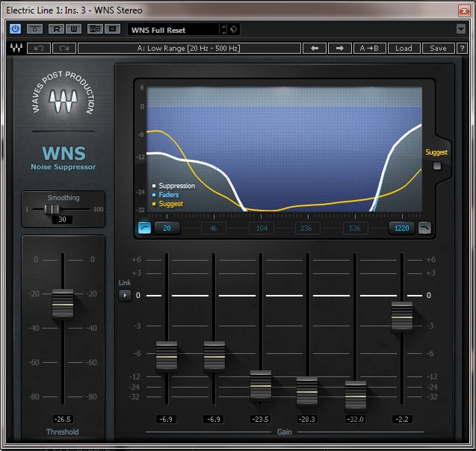The width and height of the screenshot is (476, 451).
Task: Click the Threshold label
Action: [x=62, y=432]
